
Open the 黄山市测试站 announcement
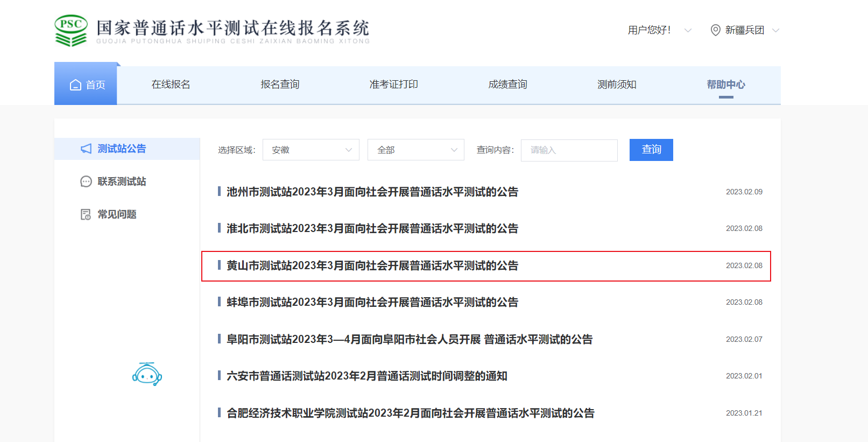[372, 265]
